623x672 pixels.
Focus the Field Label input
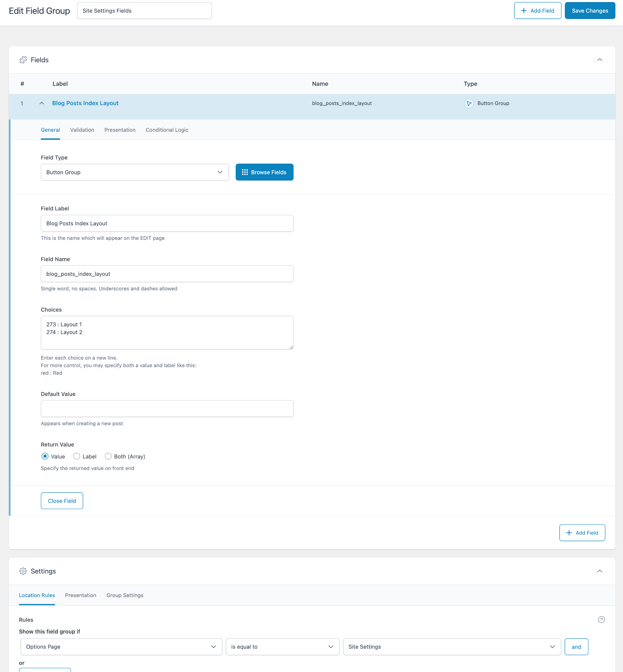167,223
